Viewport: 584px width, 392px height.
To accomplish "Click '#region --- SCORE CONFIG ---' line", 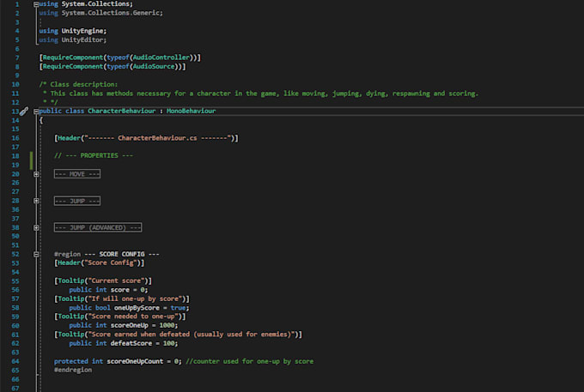I will (106, 254).
